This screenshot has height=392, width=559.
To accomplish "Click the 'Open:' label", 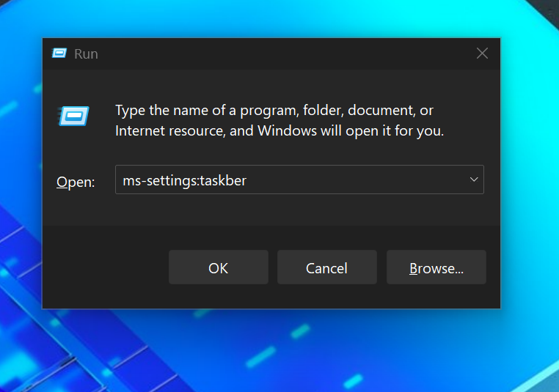I will pos(76,182).
